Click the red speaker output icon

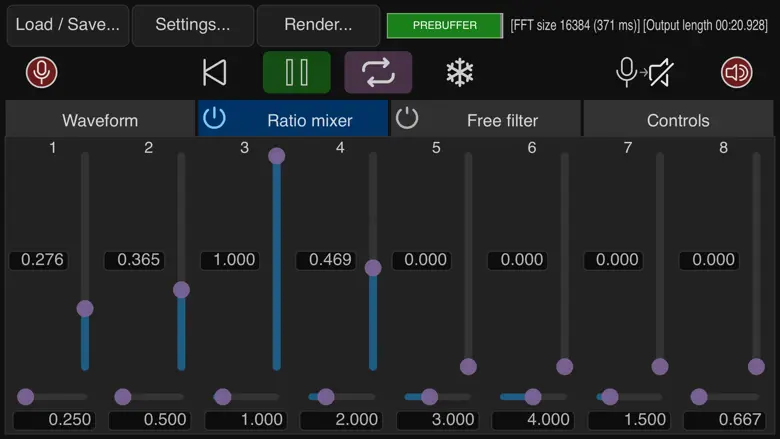[x=737, y=72]
